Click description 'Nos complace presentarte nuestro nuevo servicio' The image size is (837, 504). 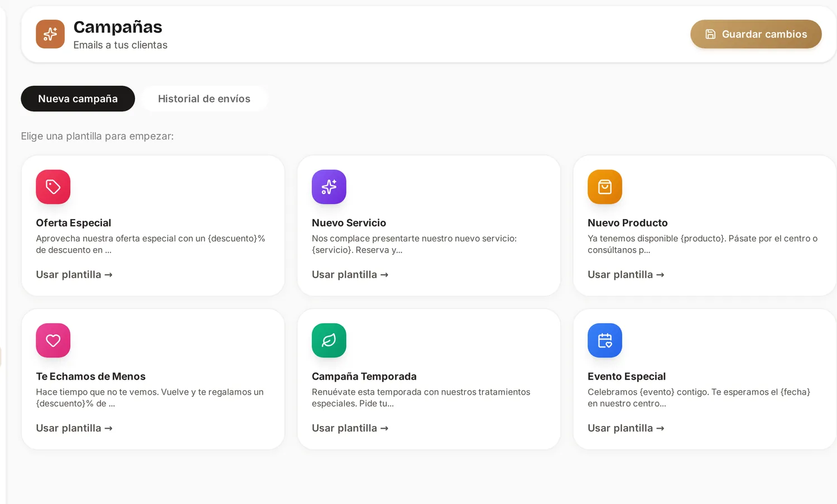414,244
